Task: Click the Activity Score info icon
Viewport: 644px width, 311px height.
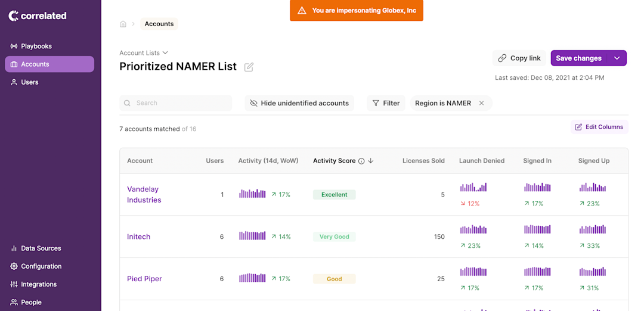Action: [x=361, y=161]
